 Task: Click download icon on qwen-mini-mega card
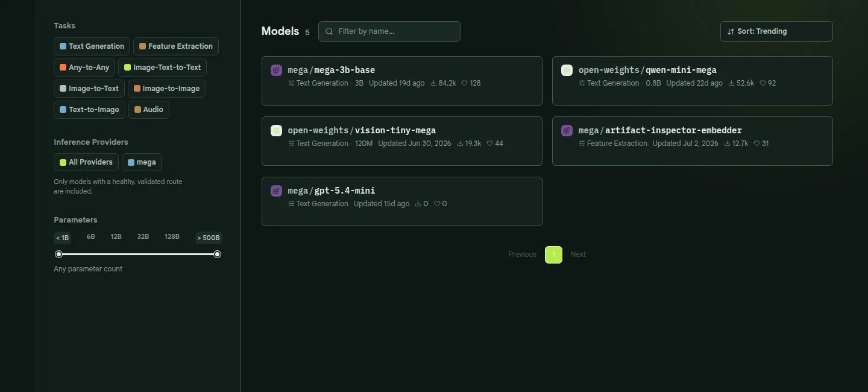(x=731, y=83)
